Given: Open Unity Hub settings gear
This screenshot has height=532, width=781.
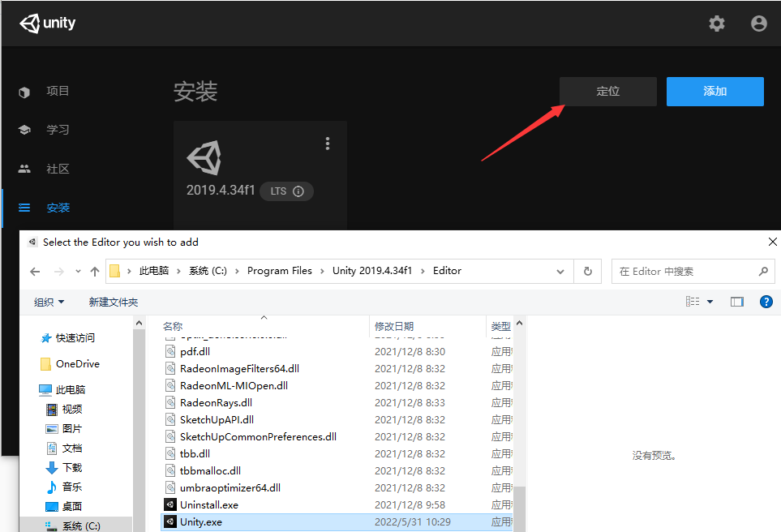Looking at the screenshot, I should (x=717, y=24).
